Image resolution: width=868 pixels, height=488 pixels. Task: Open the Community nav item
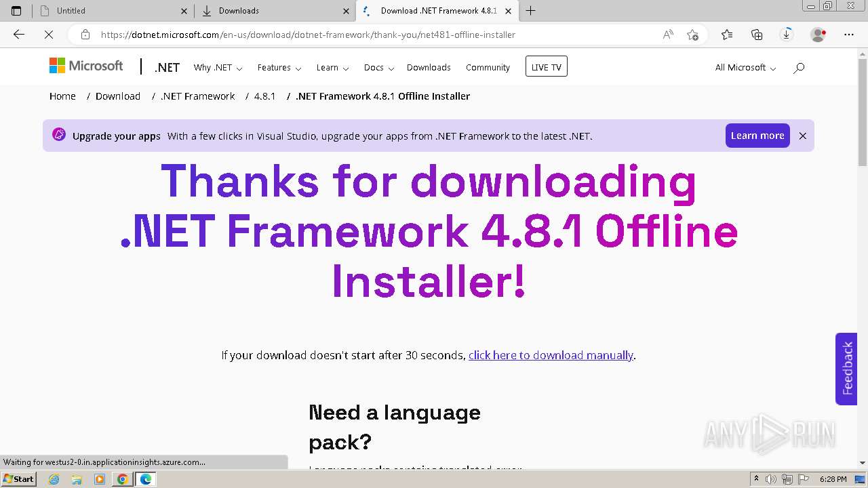[488, 68]
